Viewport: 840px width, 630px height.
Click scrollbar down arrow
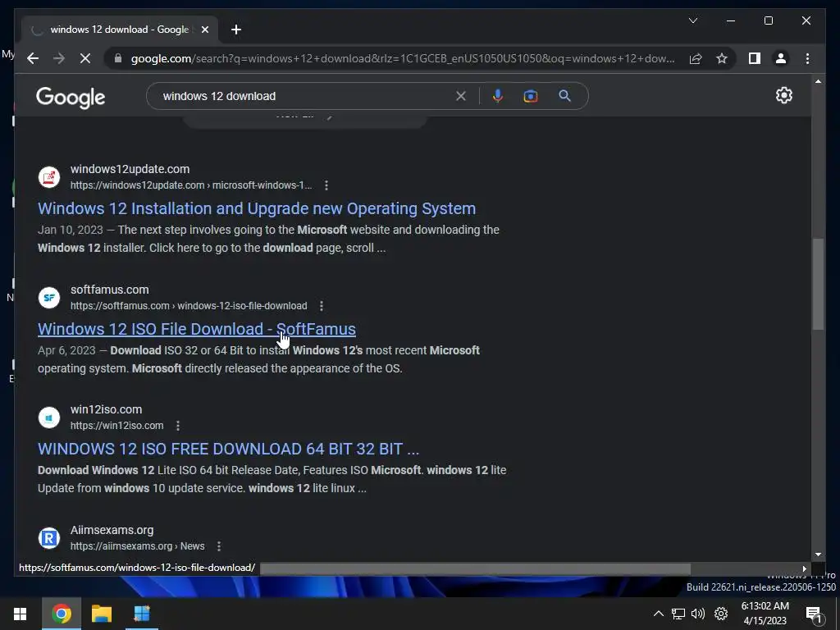pyautogui.click(x=818, y=555)
